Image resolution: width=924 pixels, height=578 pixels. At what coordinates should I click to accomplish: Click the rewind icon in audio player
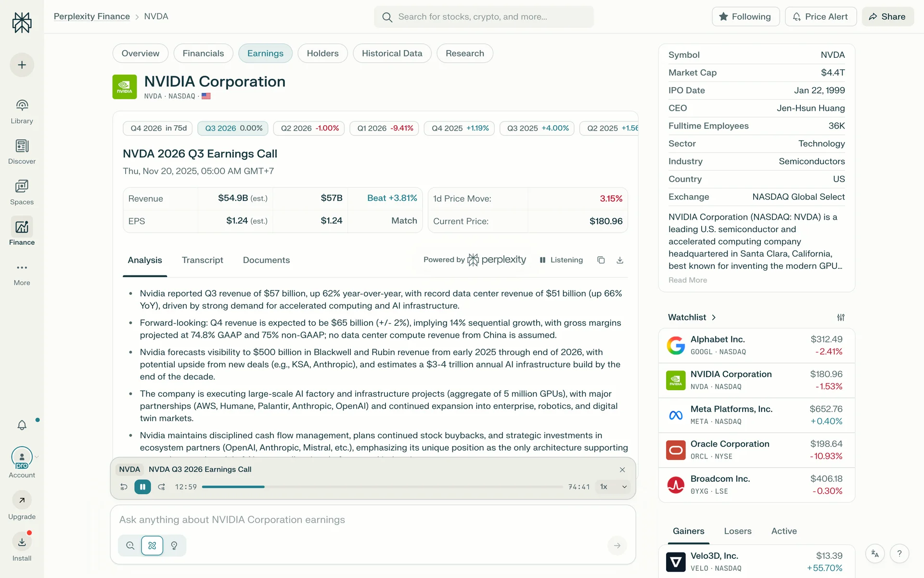click(124, 487)
